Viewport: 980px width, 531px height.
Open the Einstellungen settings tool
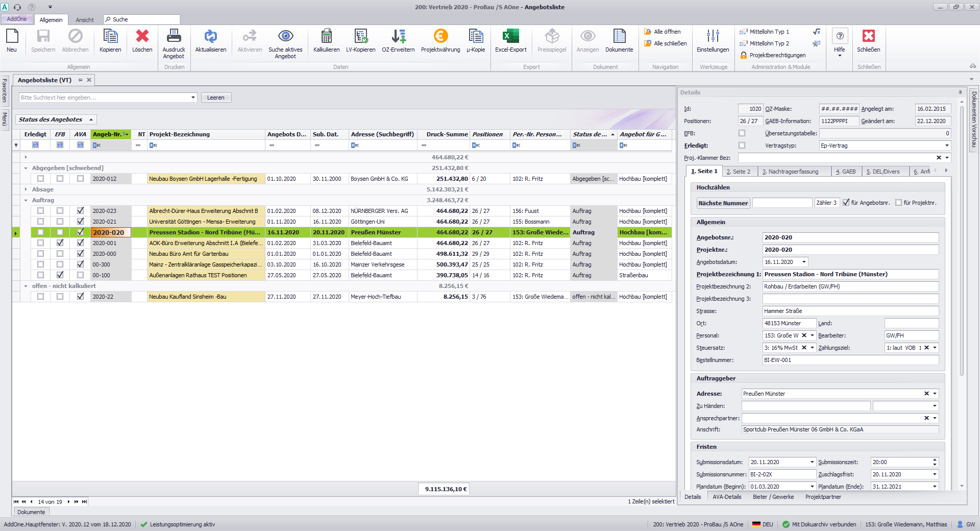713,36
